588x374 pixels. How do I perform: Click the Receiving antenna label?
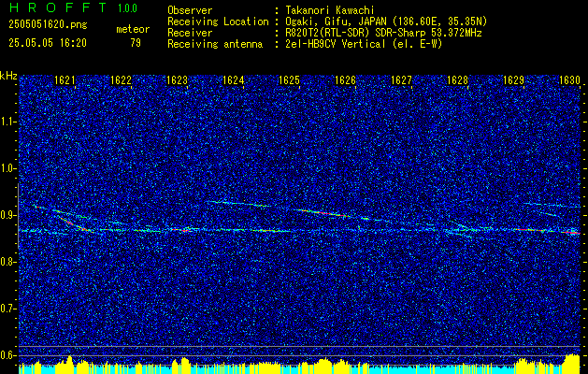tap(215, 44)
